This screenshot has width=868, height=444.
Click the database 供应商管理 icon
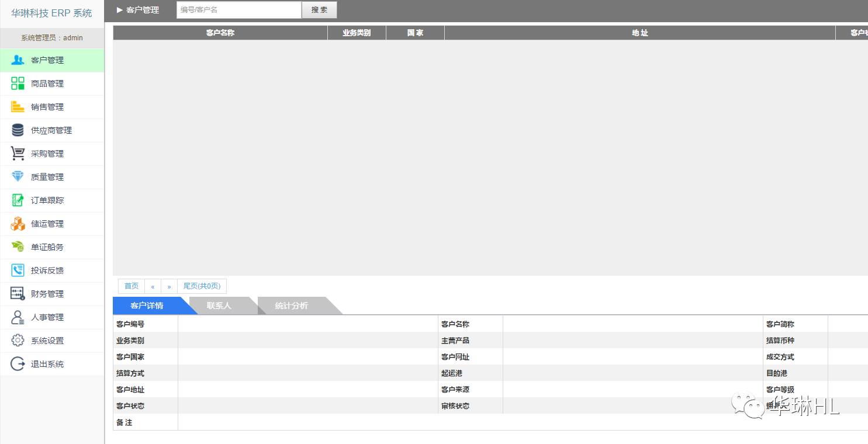pyautogui.click(x=18, y=130)
